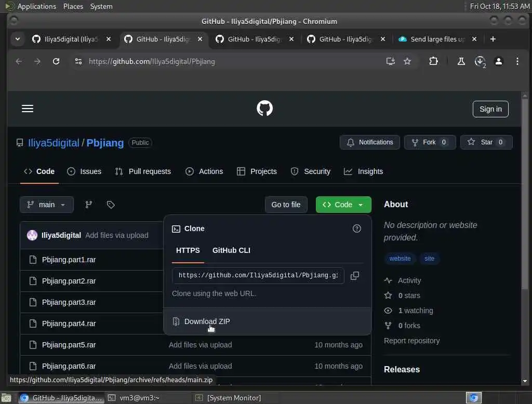Screen dimensions: 532x404
Task: Star the repository with Star button
Action: [x=486, y=142]
